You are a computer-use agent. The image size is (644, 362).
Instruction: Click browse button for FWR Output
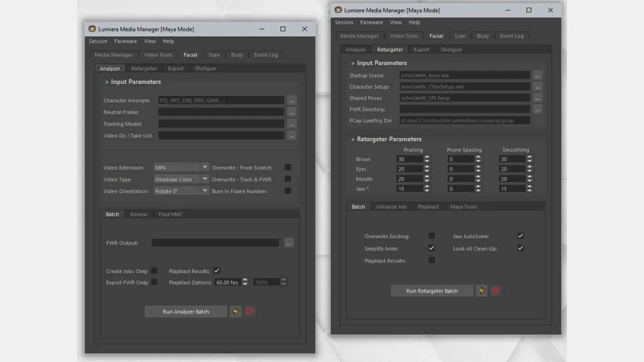(x=289, y=243)
